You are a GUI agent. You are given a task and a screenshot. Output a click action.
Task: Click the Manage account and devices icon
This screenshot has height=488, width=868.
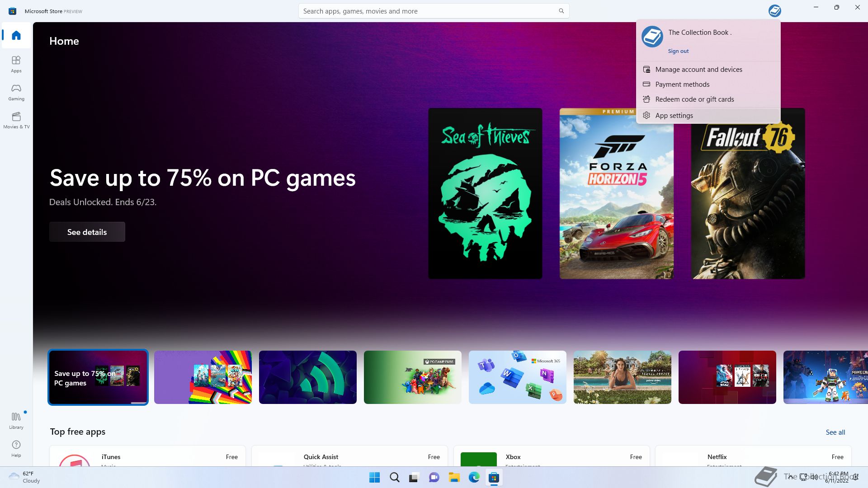[x=646, y=70]
